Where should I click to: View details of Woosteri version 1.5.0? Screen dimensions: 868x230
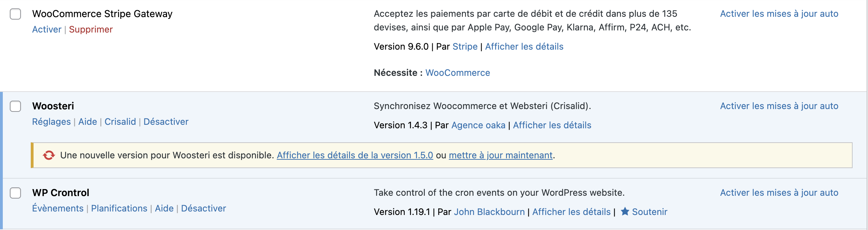[355, 155]
